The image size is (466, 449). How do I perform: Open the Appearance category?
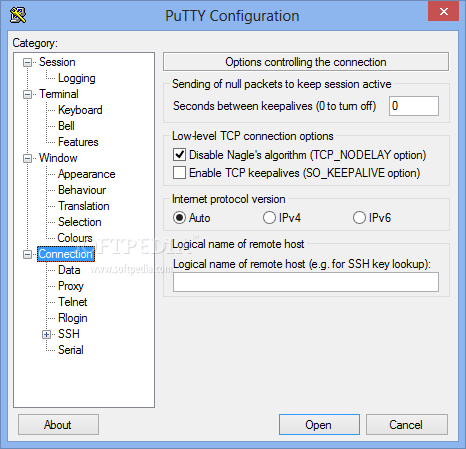click(86, 174)
